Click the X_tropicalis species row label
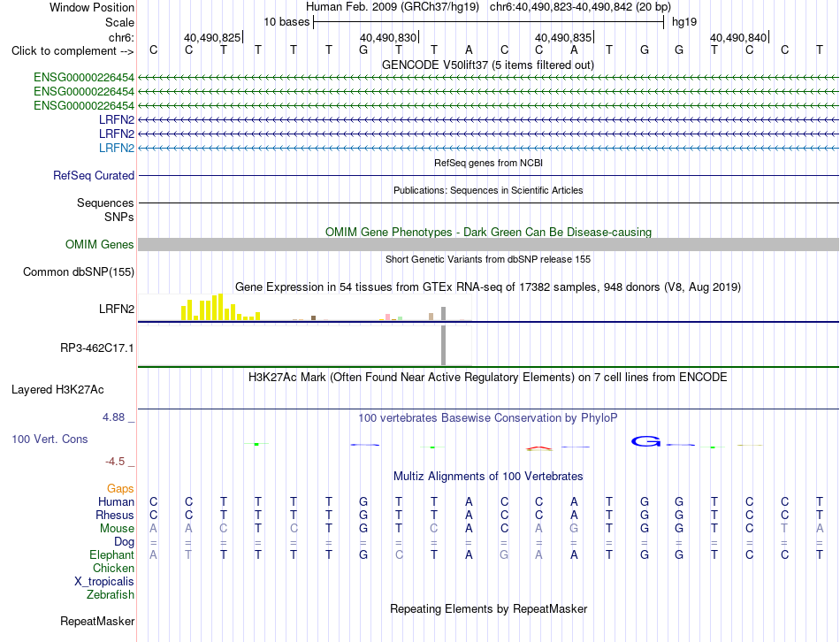The image size is (840, 642). (104, 582)
